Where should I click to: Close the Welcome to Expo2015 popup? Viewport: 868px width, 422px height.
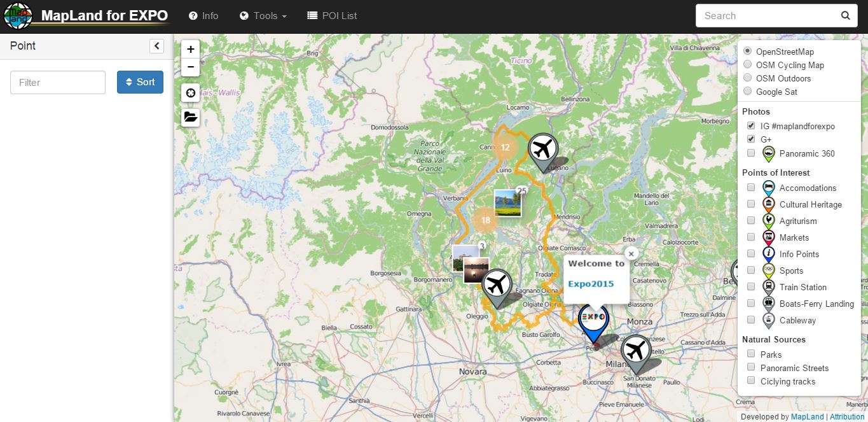click(x=631, y=253)
